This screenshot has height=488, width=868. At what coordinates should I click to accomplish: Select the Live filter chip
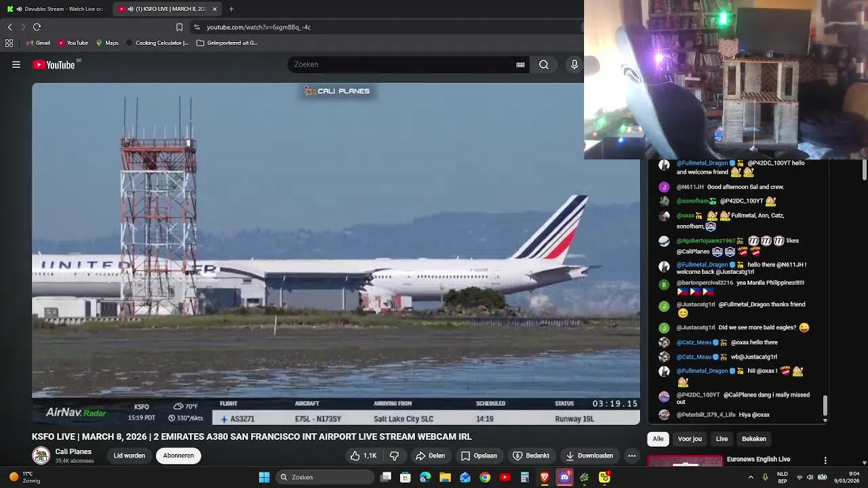point(722,439)
